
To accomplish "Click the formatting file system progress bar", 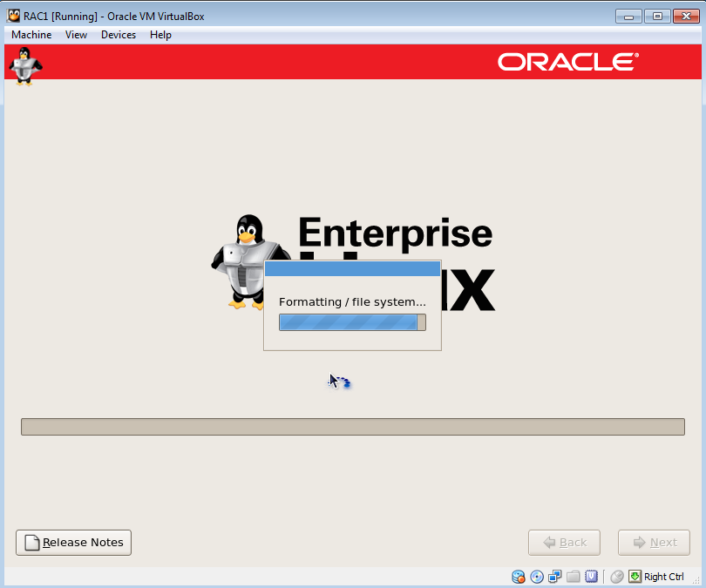I will click(x=352, y=322).
